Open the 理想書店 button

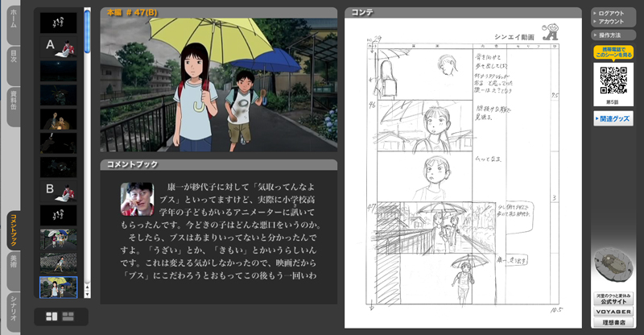(613, 323)
